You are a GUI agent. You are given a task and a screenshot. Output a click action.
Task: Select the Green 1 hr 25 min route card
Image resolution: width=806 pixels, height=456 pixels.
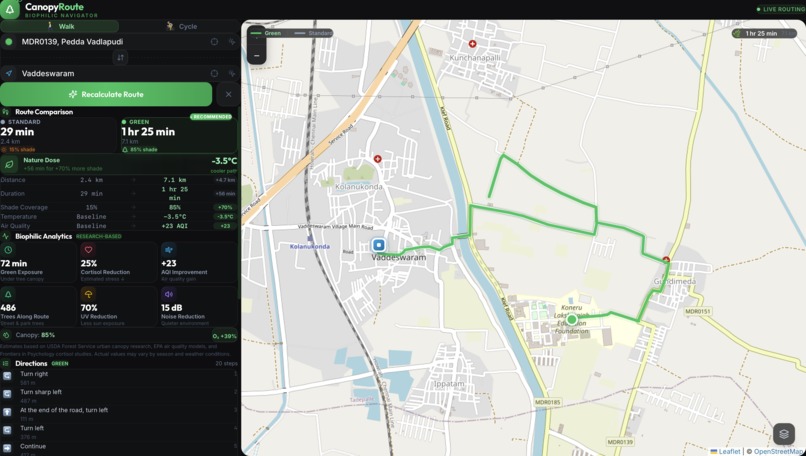pyautogui.click(x=178, y=135)
